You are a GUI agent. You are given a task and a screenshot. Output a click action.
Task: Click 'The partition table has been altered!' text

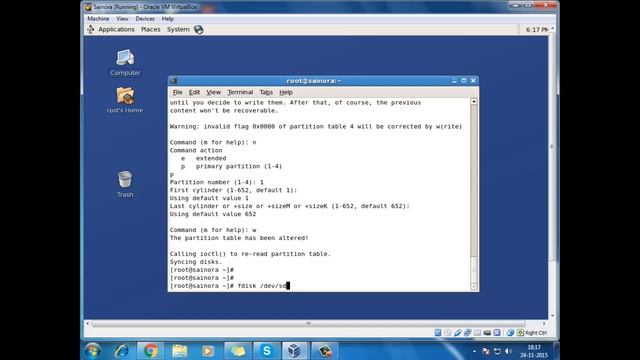coord(239,238)
